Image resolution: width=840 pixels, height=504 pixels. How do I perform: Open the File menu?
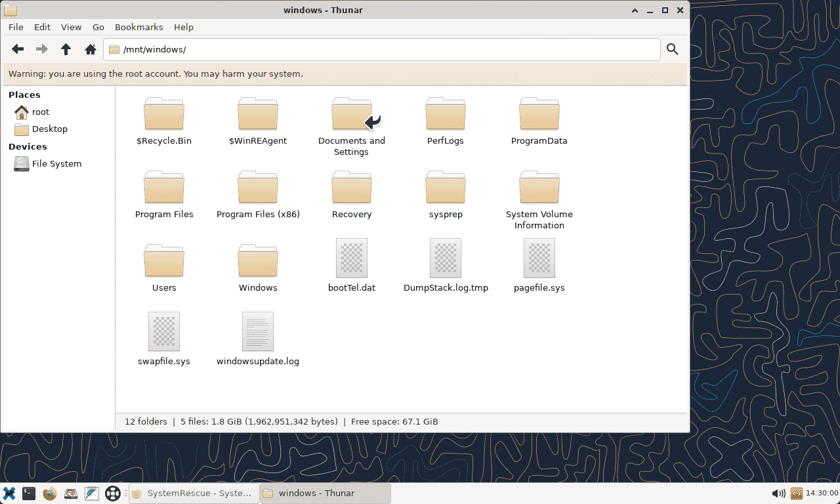point(16,27)
